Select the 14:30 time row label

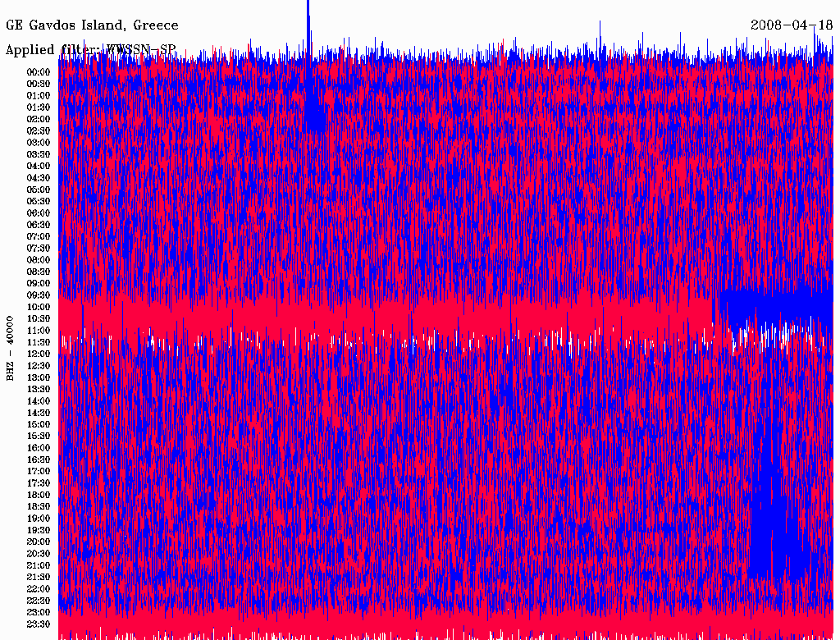point(39,413)
